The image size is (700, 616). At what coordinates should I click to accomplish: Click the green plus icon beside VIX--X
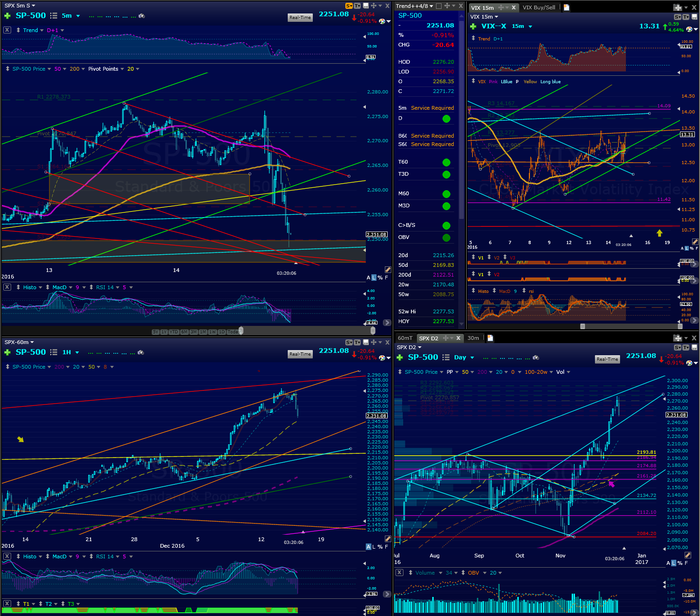[473, 26]
